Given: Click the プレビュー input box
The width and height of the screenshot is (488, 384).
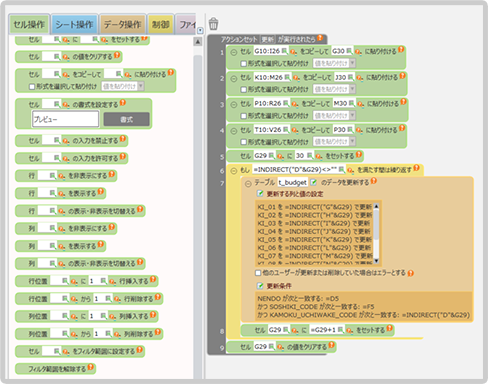Looking at the screenshot, I should click(66, 119).
